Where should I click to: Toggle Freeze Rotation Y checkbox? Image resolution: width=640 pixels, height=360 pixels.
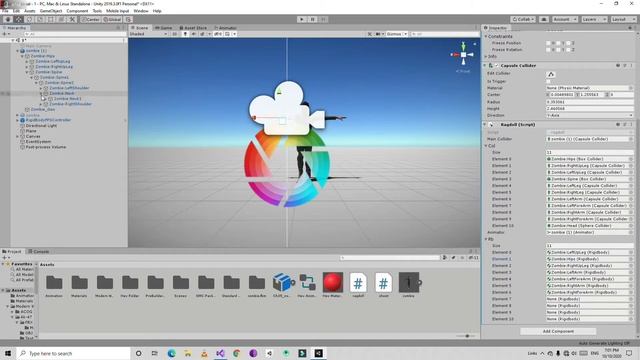click(558, 49)
